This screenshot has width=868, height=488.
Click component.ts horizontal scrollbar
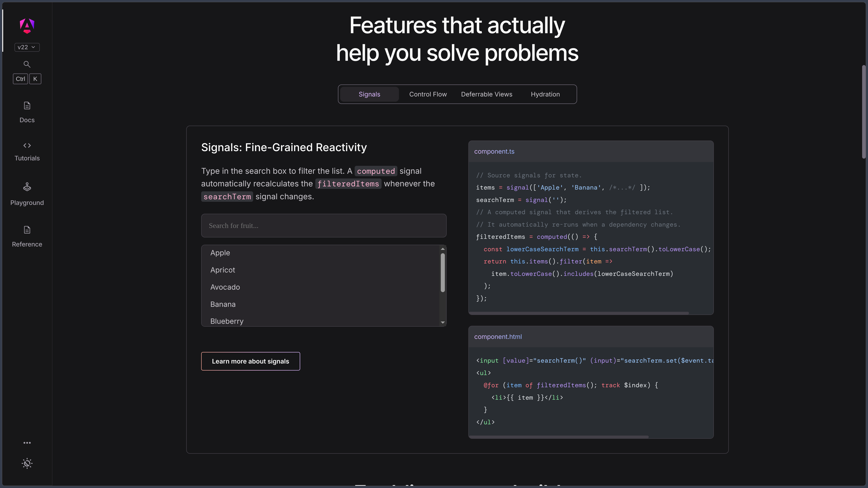(x=579, y=313)
